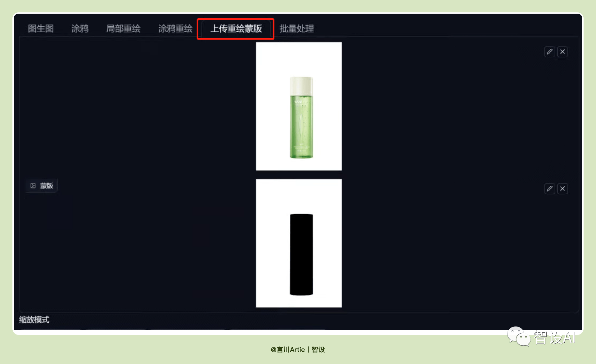This screenshot has height=364, width=596.
Task: Click the @言川Artie | 智设 caption text
Action: 298,350
